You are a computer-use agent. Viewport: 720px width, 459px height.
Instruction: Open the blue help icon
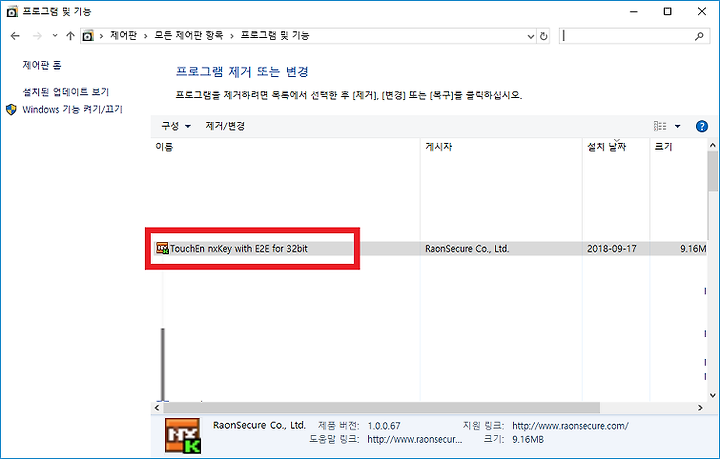pos(702,126)
